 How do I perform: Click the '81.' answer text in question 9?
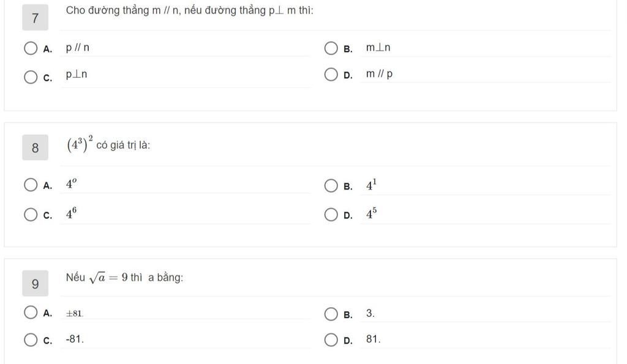373,340
